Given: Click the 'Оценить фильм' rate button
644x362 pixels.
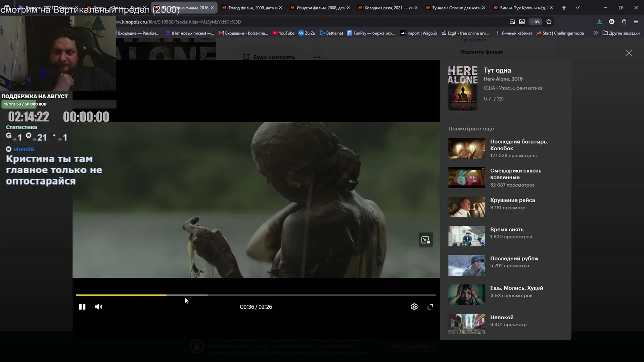Looking at the screenshot, I should [x=481, y=52].
